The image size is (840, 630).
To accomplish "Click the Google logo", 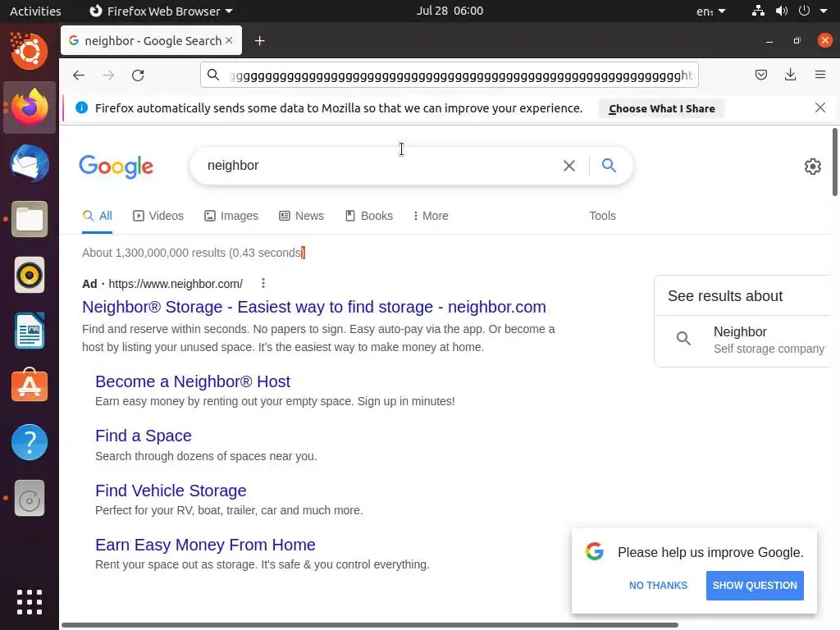I will tap(116, 167).
